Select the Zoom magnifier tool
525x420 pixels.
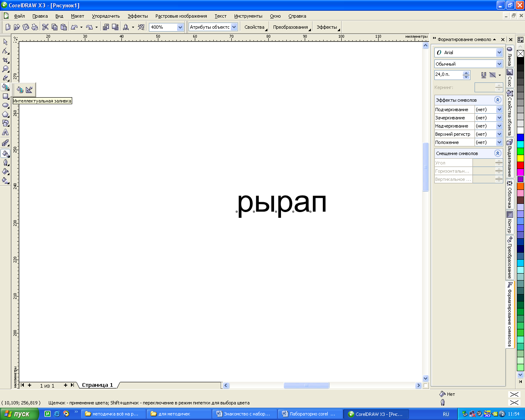tap(5, 69)
